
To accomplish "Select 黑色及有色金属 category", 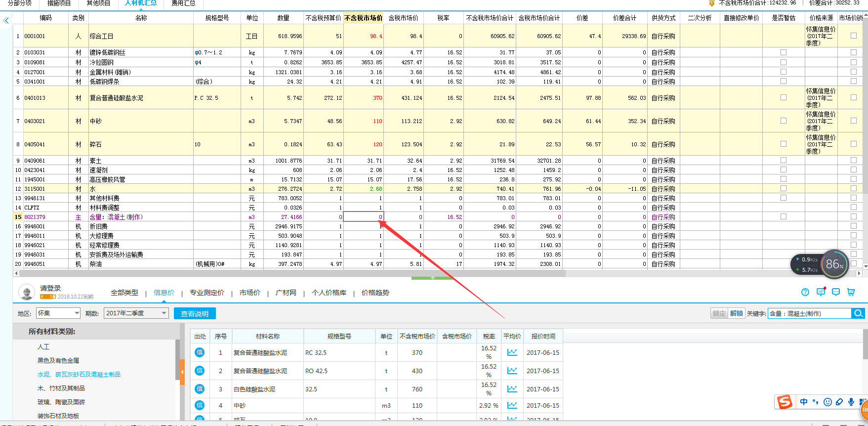I will click(x=58, y=360).
